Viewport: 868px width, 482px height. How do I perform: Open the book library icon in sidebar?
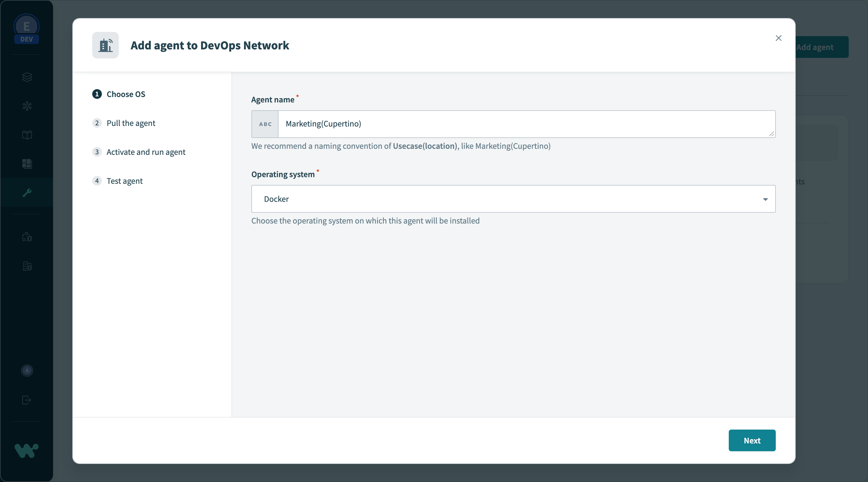click(27, 135)
